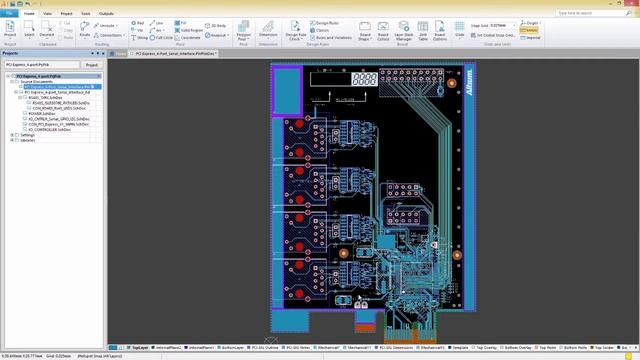Click Rules and Violations

coord(331,38)
